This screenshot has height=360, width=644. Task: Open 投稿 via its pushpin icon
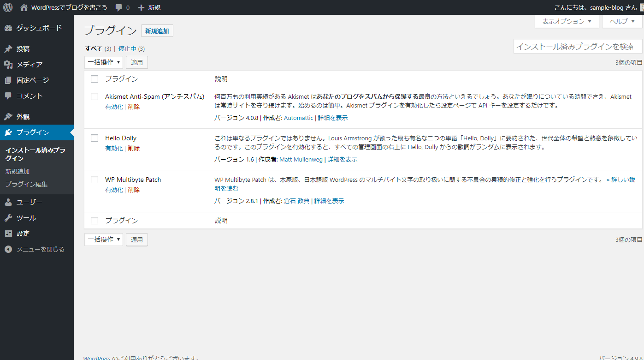click(x=8, y=49)
